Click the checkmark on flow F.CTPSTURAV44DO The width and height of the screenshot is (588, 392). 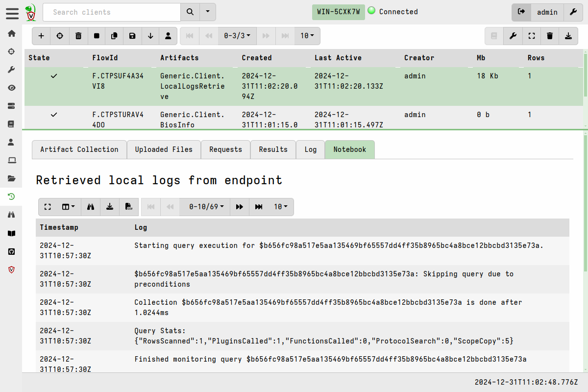point(54,115)
